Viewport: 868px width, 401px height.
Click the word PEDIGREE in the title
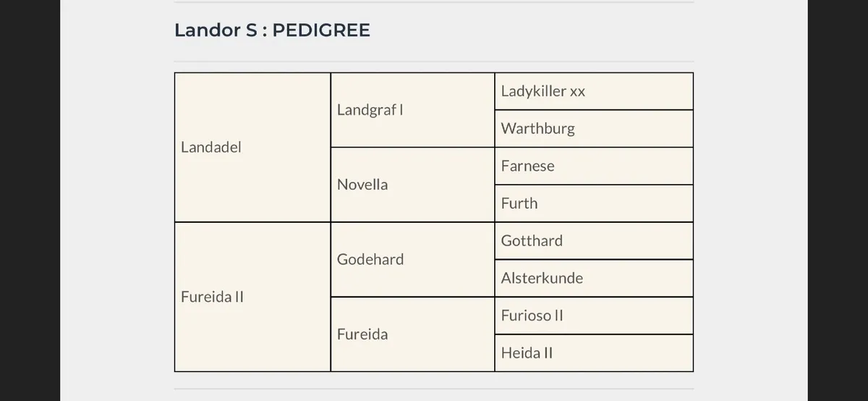[x=321, y=30]
